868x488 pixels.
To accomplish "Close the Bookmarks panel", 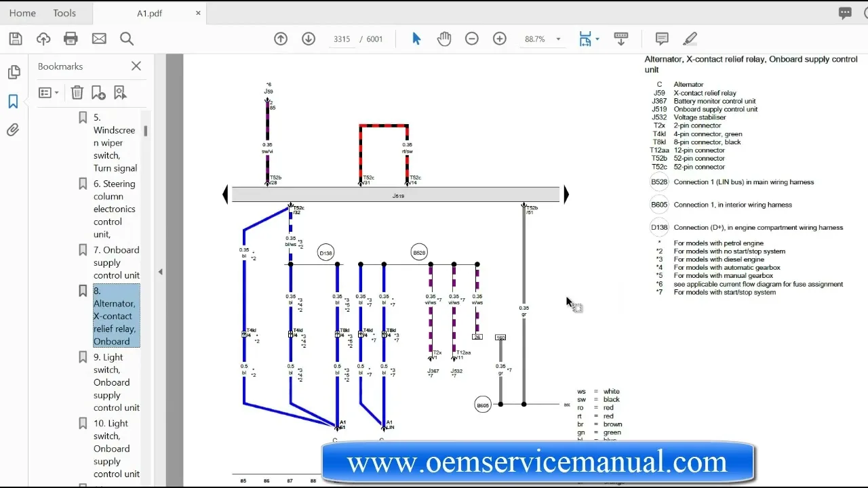I will click(x=136, y=66).
